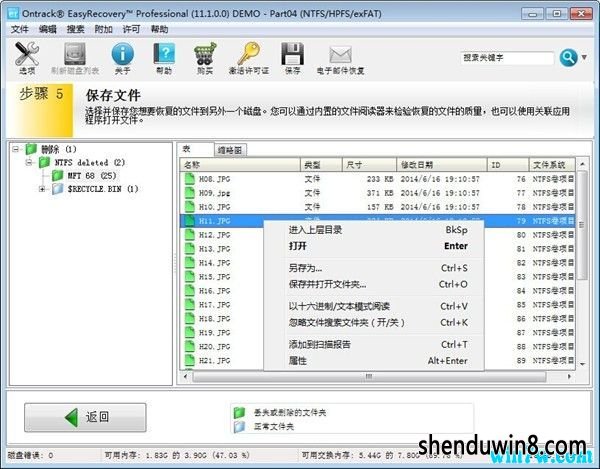600x469 pixels.
Task: Sort by the ID column header
Action: (x=508, y=165)
